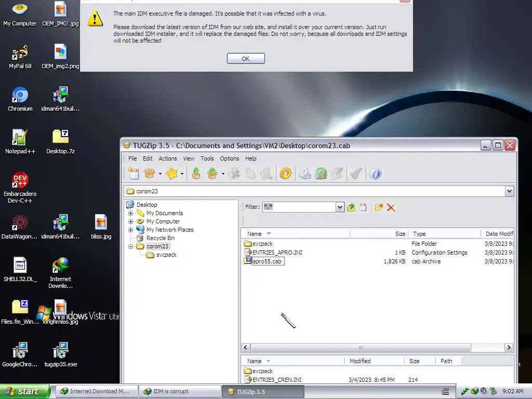Image resolution: width=532 pixels, height=399 pixels.
Task: Click the blue info About toolbar icon
Action: [x=376, y=174]
